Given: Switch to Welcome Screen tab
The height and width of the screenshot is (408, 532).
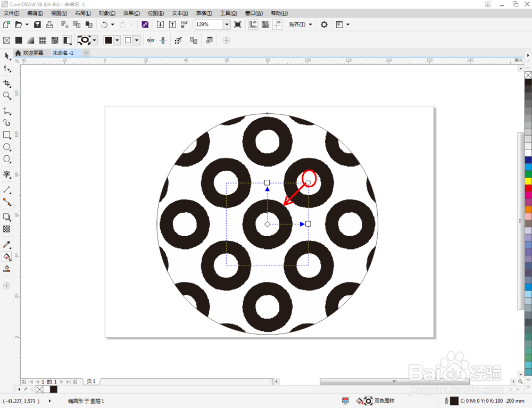Looking at the screenshot, I should pos(29,53).
